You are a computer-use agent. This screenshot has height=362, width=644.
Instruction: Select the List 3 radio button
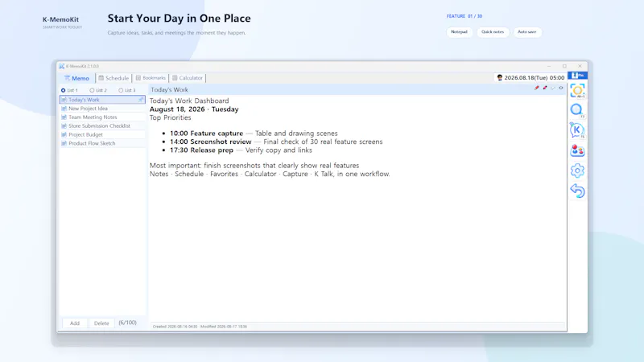(121, 90)
